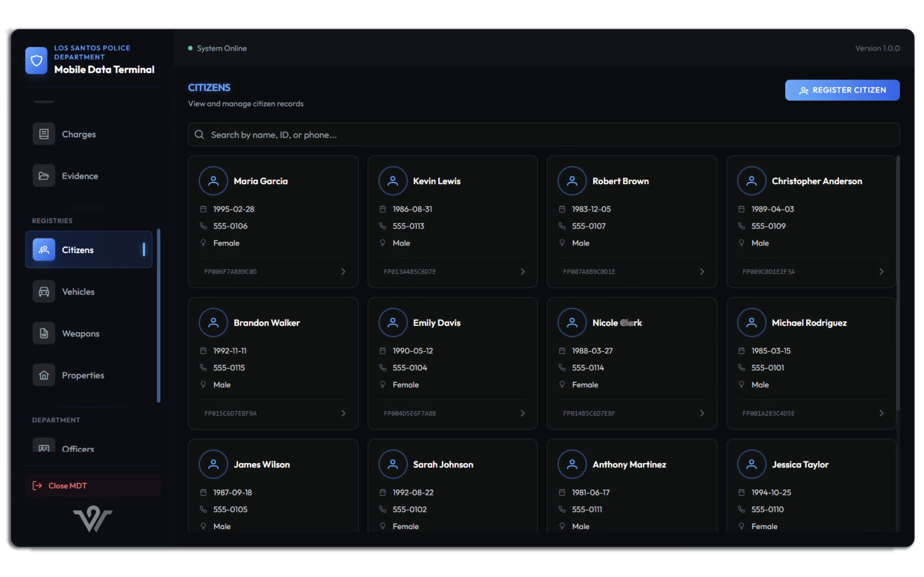The image size is (924, 577).
Task: Click the Properties house icon
Action: (x=44, y=375)
